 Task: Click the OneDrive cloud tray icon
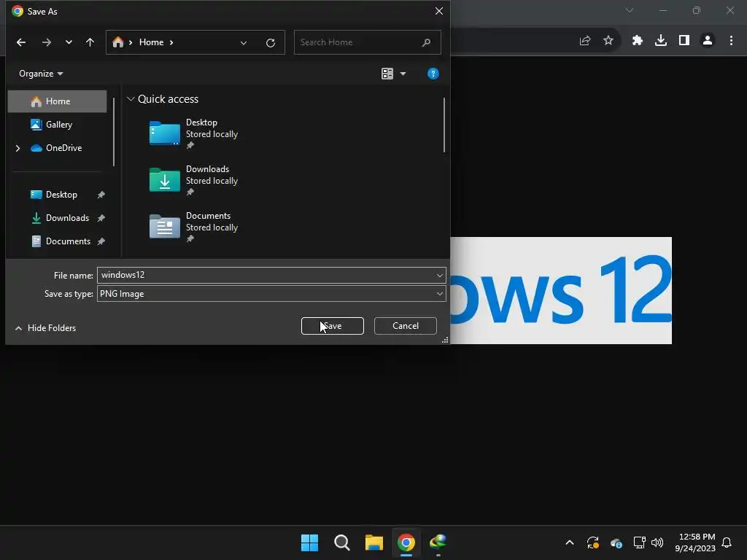point(616,542)
